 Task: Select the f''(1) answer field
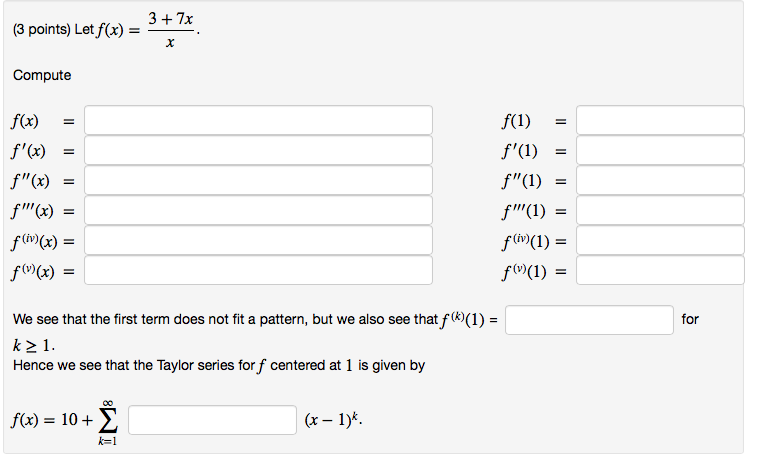click(x=659, y=181)
